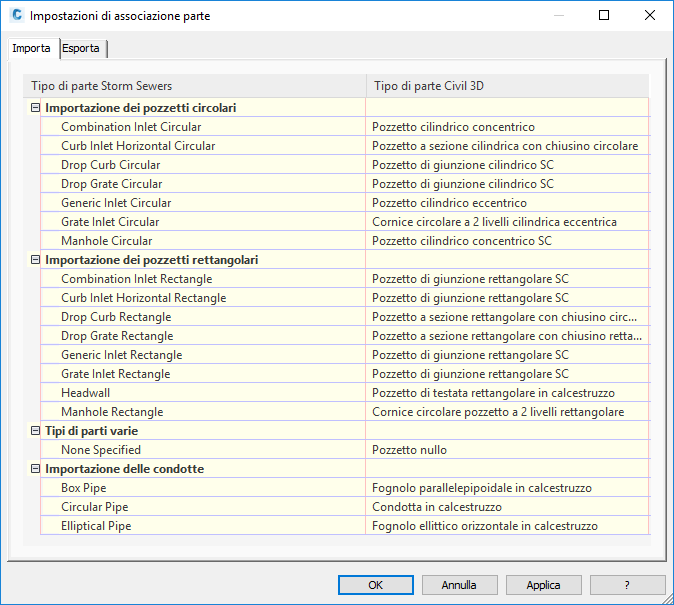674x605 pixels.
Task: Click the Annulla button
Action: (459, 585)
